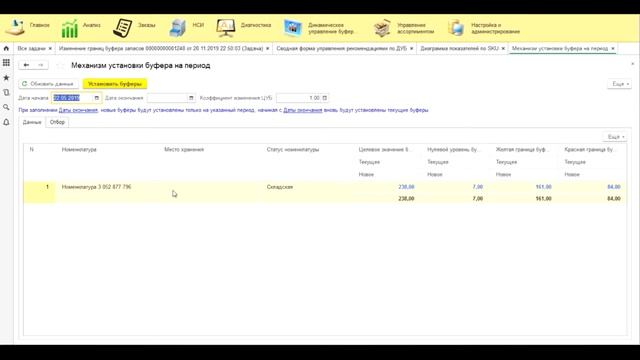The width and height of the screenshot is (640, 360).
Task: Focus the Дата окончания input field
Action: (x=167, y=98)
